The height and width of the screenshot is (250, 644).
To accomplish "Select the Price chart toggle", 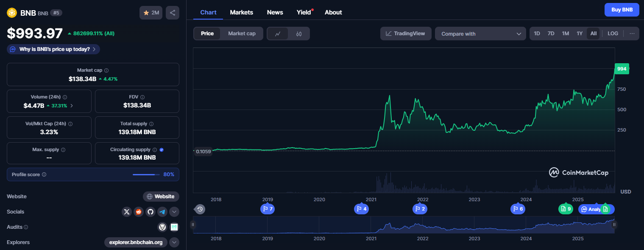I will tap(207, 34).
